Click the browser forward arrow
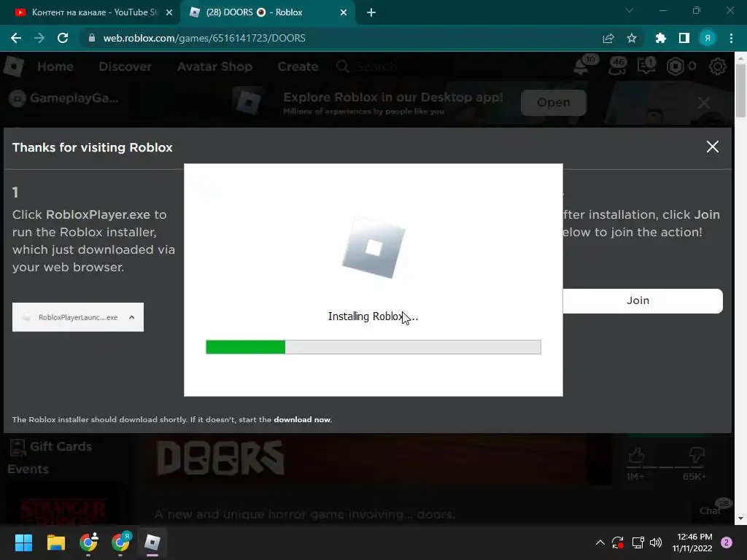The width and height of the screenshot is (747, 560). coord(39,38)
